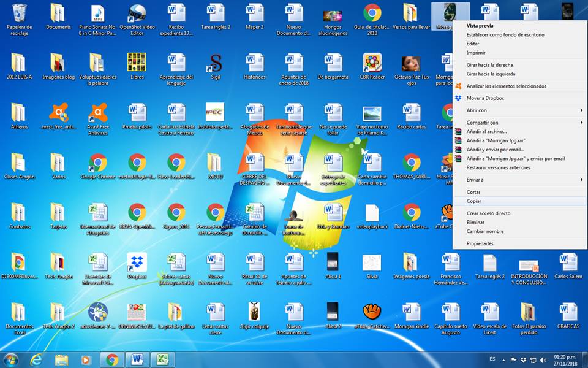The width and height of the screenshot is (588, 368).
Task: Select the Google Chrome desktop shortcut
Action: click(x=97, y=163)
